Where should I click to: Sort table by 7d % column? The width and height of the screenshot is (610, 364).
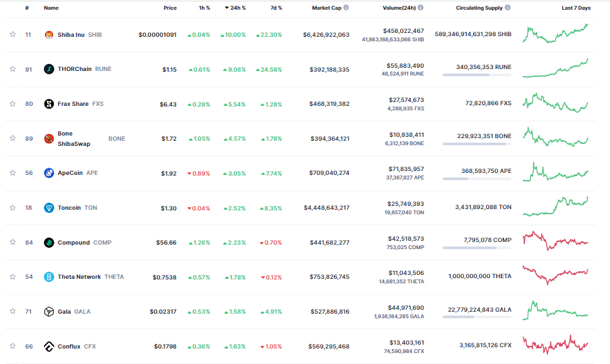(x=276, y=8)
